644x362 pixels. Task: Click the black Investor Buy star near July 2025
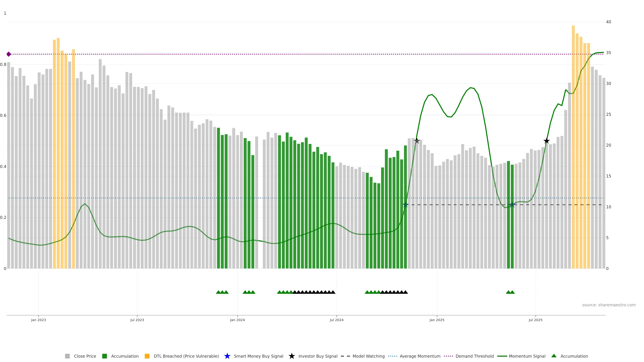click(x=547, y=141)
